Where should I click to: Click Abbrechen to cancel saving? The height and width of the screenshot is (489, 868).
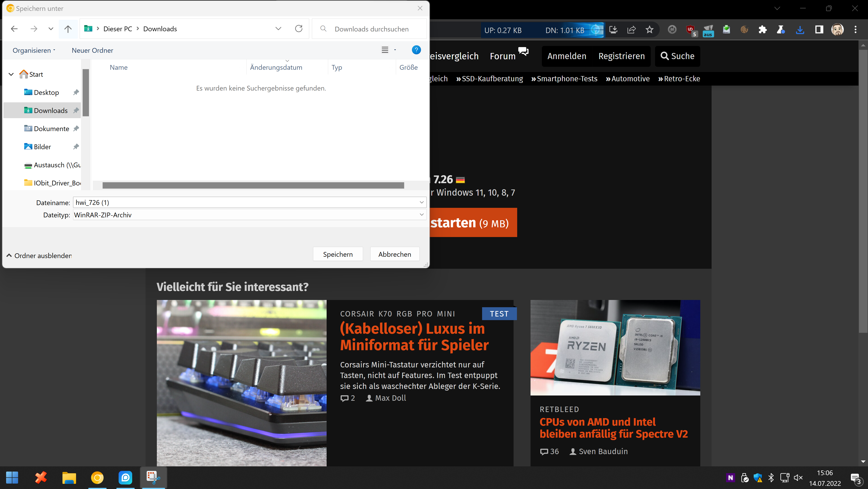click(x=395, y=254)
